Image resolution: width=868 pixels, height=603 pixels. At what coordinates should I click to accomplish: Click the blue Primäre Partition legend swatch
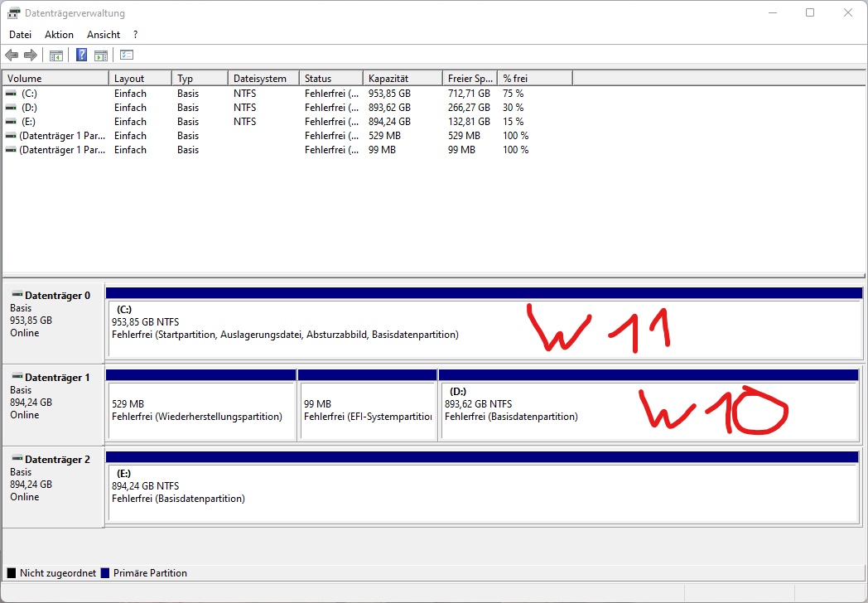[105, 573]
